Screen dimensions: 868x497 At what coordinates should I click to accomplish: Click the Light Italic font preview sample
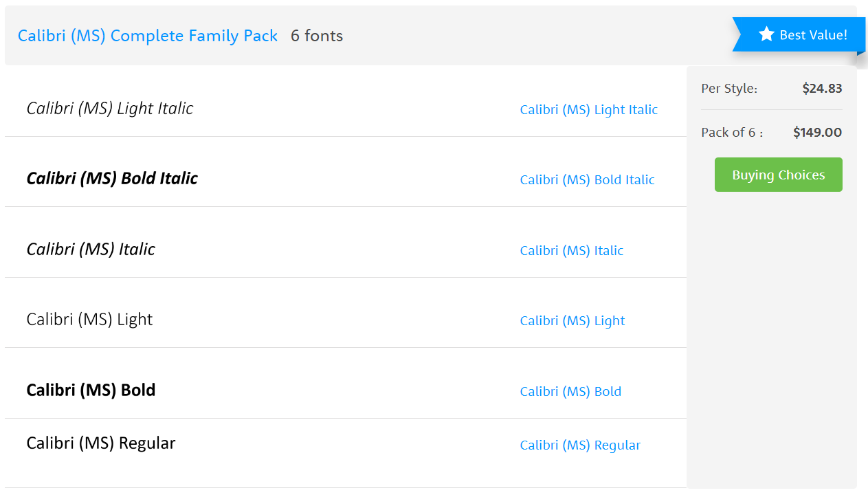110,108
